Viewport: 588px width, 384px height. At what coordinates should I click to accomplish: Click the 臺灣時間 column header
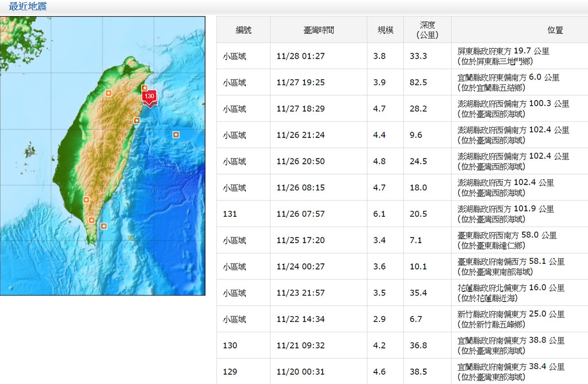coord(318,30)
